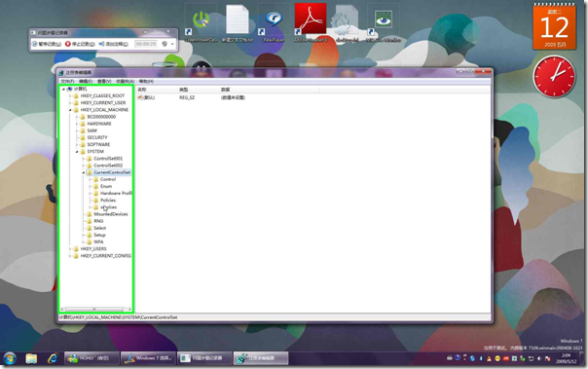Expand the Setup key

(x=84, y=235)
